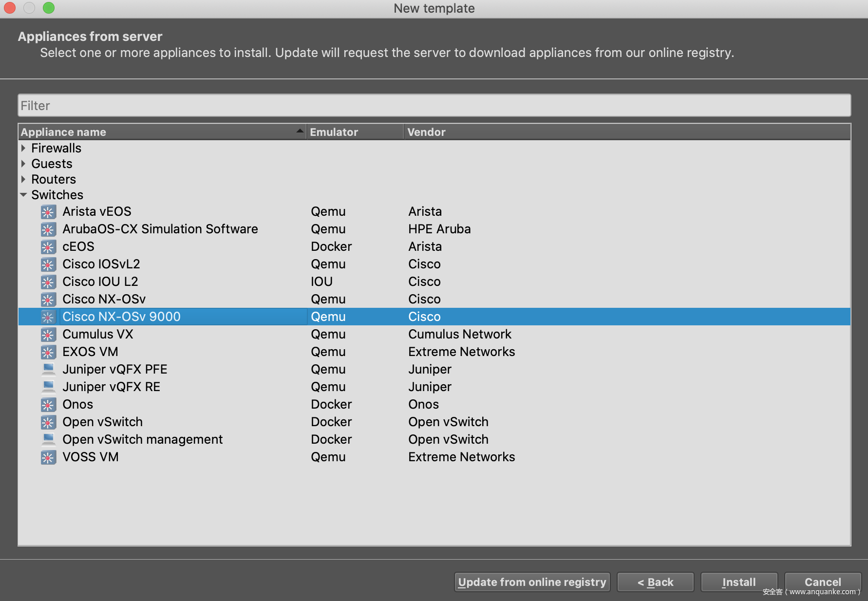Image resolution: width=868 pixels, height=601 pixels.
Task: Click the Arista vEOS switch icon
Action: (x=48, y=212)
